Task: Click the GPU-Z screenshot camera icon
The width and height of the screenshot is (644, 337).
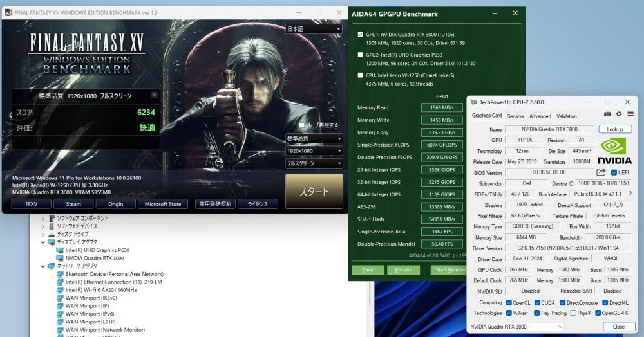Action: (x=607, y=114)
